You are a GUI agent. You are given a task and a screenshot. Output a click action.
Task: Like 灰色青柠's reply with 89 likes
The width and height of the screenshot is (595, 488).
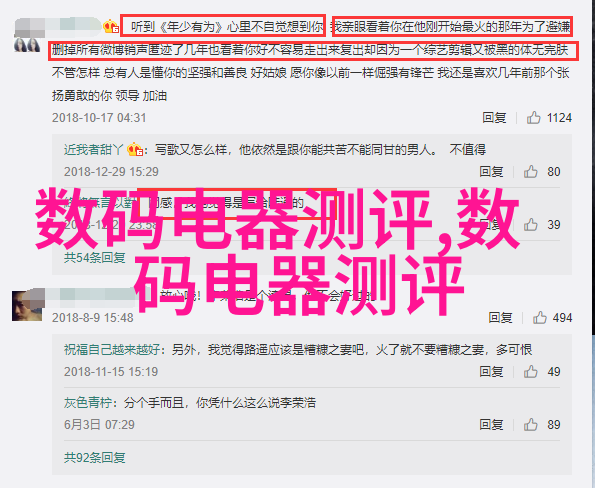click(530, 424)
